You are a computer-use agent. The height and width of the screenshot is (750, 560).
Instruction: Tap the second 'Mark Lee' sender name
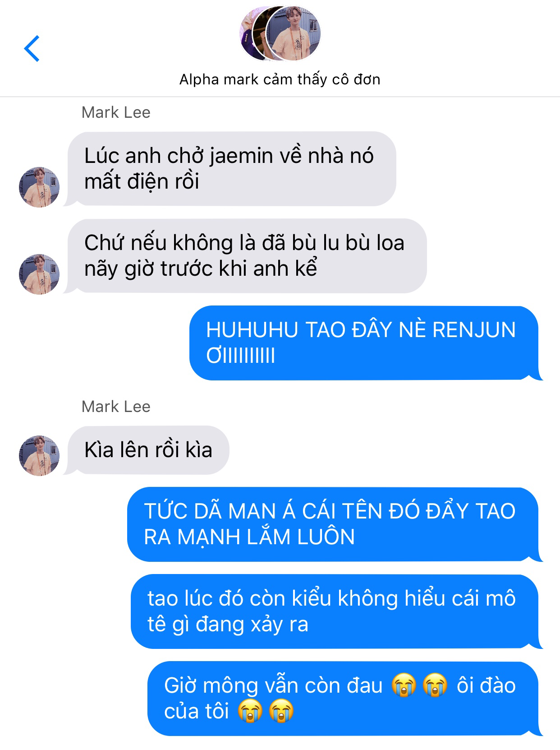(x=116, y=407)
